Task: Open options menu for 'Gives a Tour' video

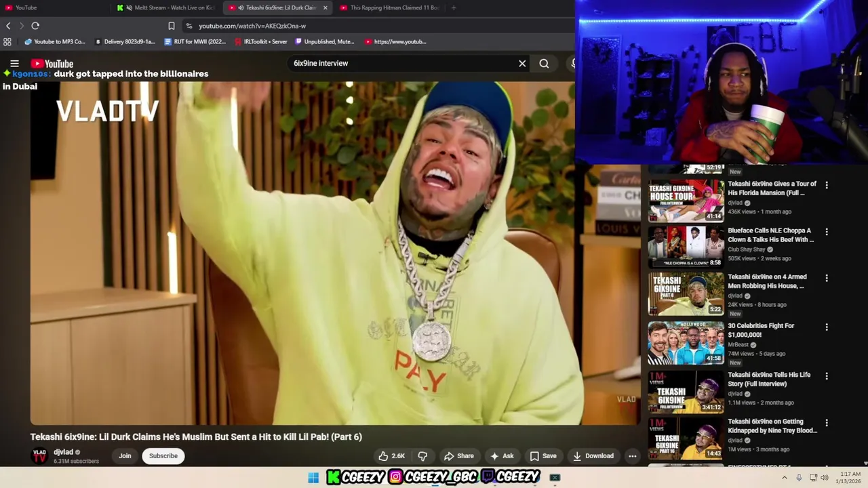Action: pyautogui.click(x=826, y=184)
